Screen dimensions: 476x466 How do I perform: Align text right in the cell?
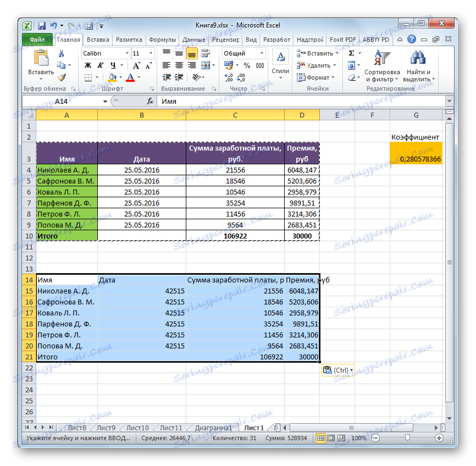[191, 65]
